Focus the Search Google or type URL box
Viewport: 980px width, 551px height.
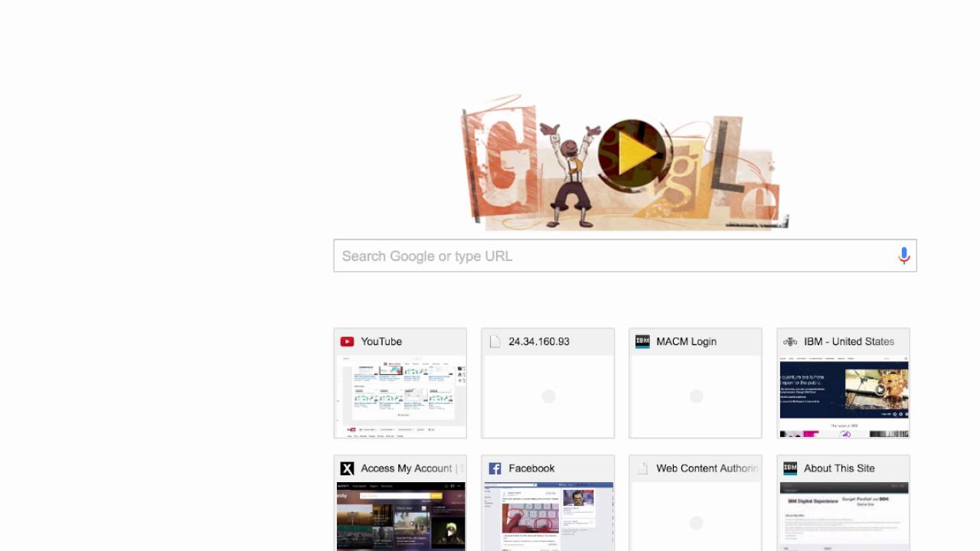625,256
